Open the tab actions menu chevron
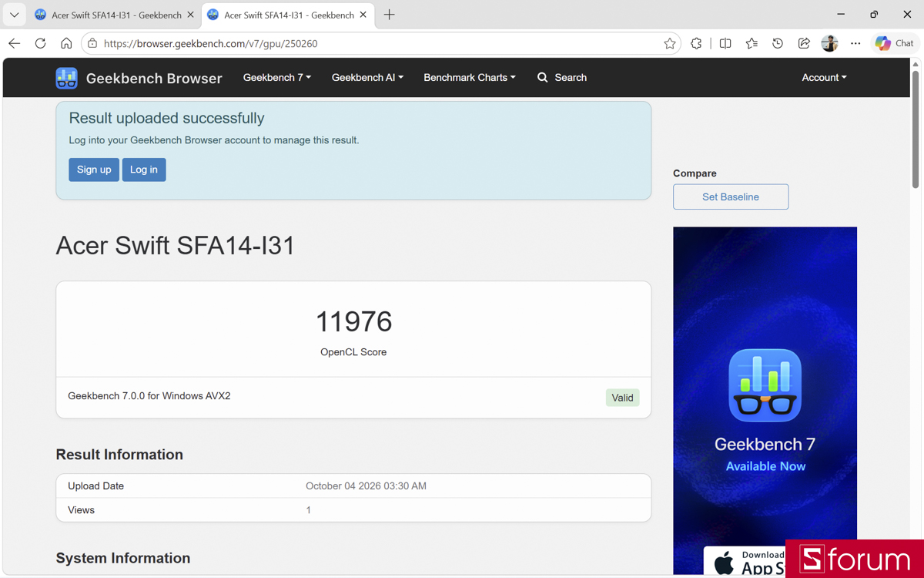924x578 pixels. click(15, 15)
